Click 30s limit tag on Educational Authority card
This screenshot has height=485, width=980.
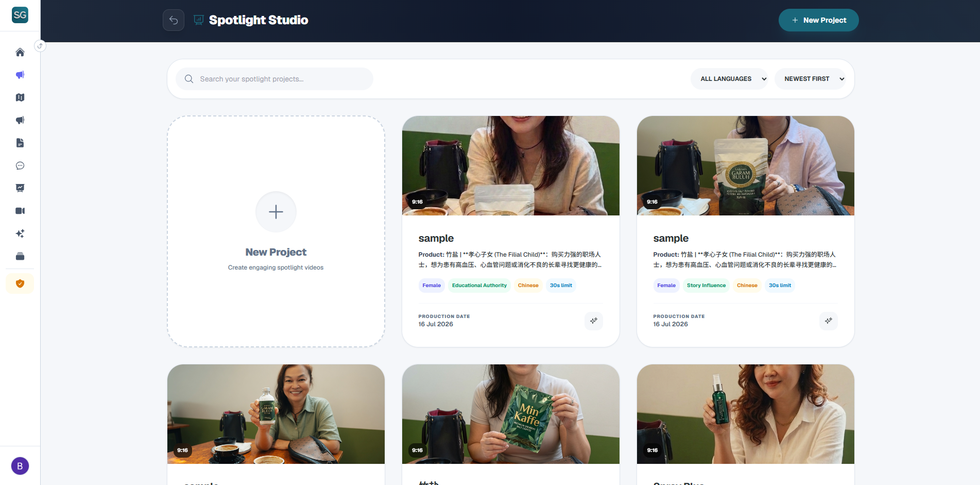coord(561,286)
